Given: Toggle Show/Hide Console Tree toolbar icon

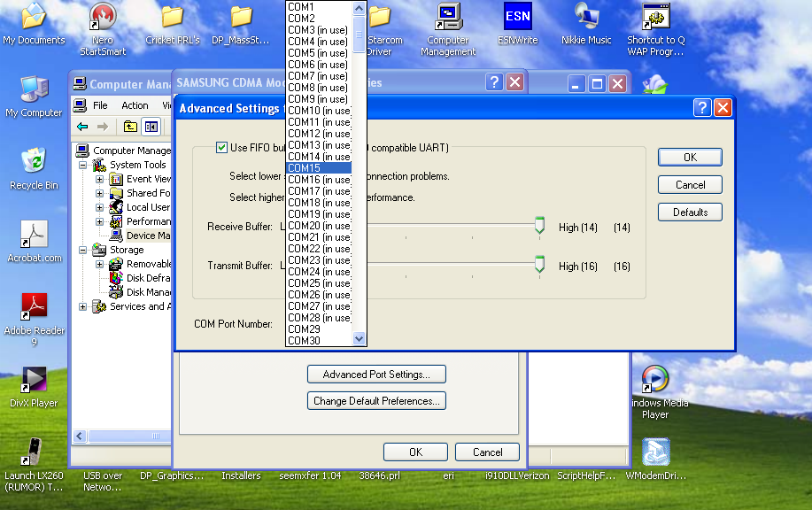Looking at the screenshot, I should pyautogui.click(x=151, y=127).
